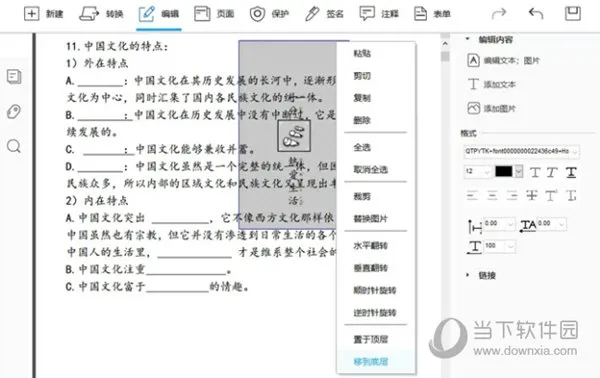Open the 页面 (Page) tab
Screen dimensions: 600x378
(214, 14)
